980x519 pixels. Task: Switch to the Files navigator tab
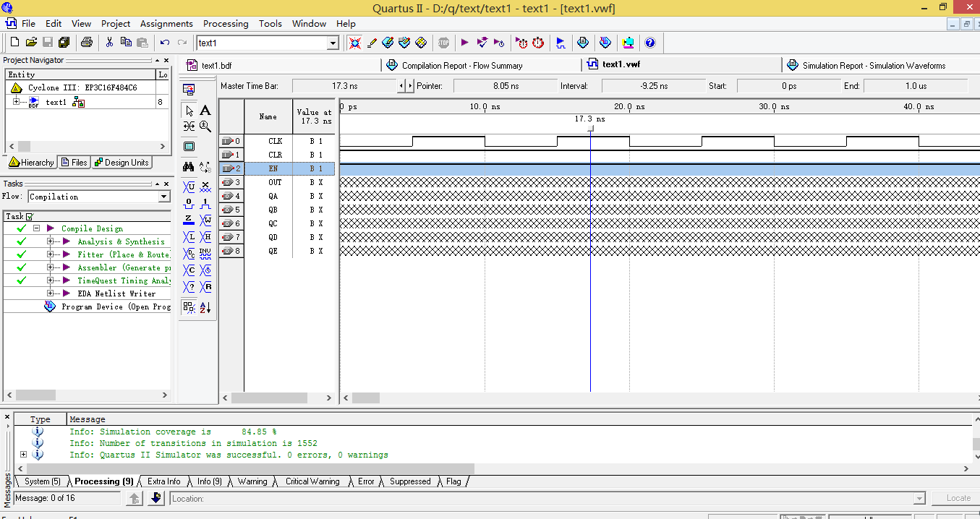(74, 163)
